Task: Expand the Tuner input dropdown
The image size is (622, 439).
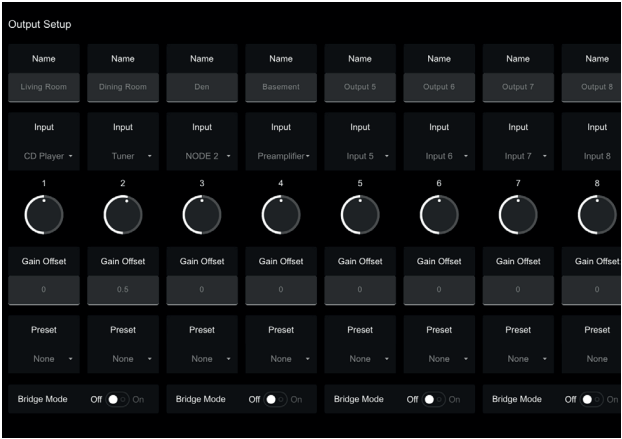Action: (122, 156)
